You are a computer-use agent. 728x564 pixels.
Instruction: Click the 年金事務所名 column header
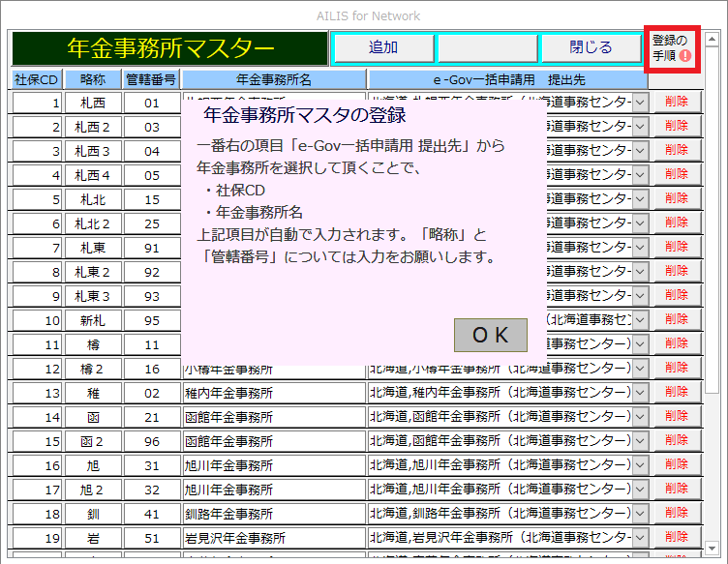pos(274,78)
